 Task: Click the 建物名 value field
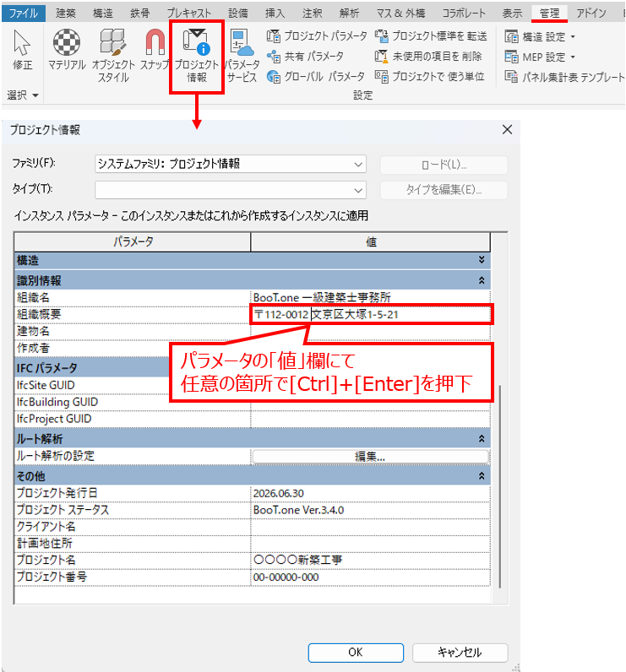371,331
